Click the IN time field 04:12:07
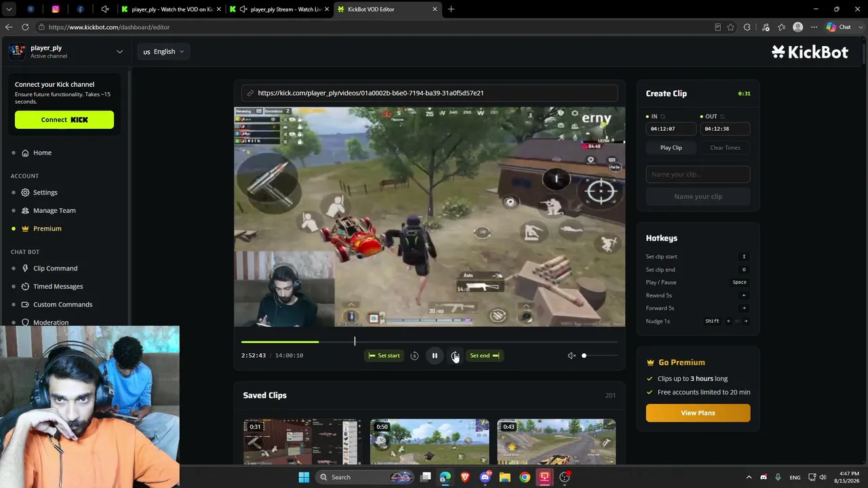 pos(671,129)
